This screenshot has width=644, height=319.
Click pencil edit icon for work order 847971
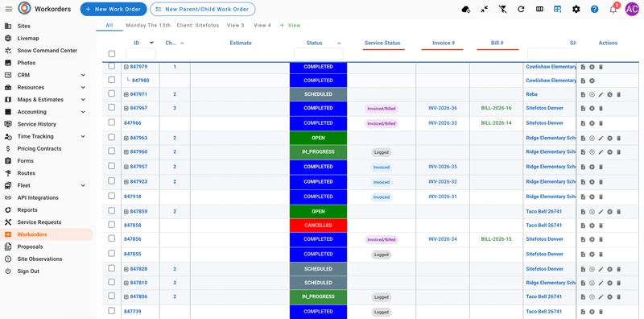coord(601,94)
